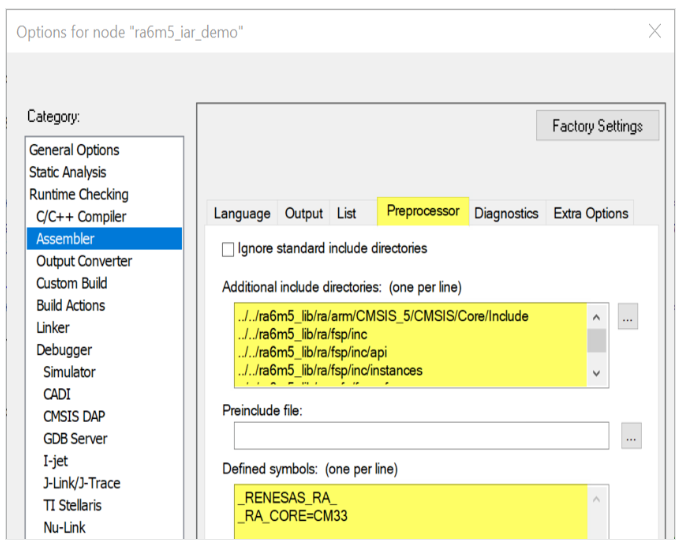This screenshot has width=683, height=547.
Task: Select Static Analysis category
Action: pyautogui.click(x=68, y=172)
